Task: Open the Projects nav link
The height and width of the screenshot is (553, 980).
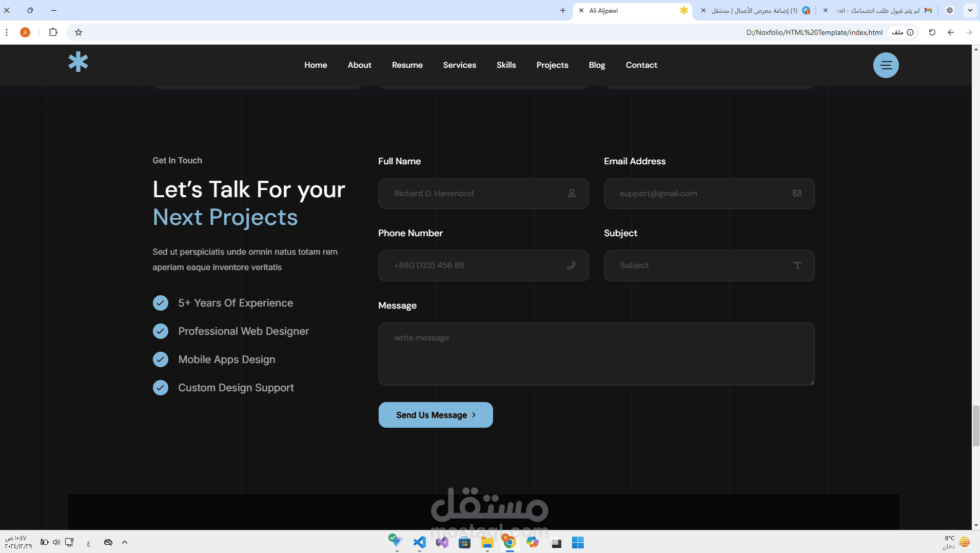Action: [x=552, y=65]
